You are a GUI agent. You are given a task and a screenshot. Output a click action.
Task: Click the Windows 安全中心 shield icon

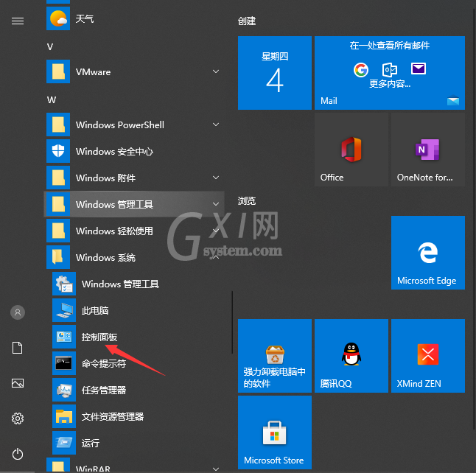tap(58, 151)
